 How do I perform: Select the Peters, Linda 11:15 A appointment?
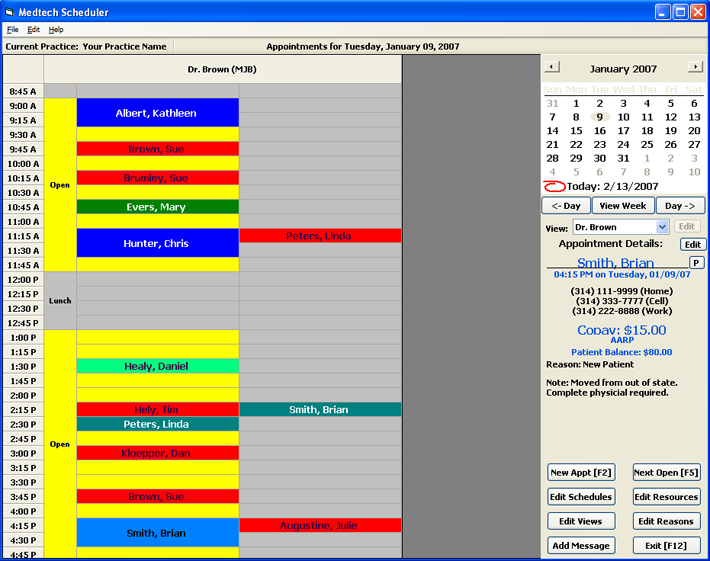click(320, 236)
